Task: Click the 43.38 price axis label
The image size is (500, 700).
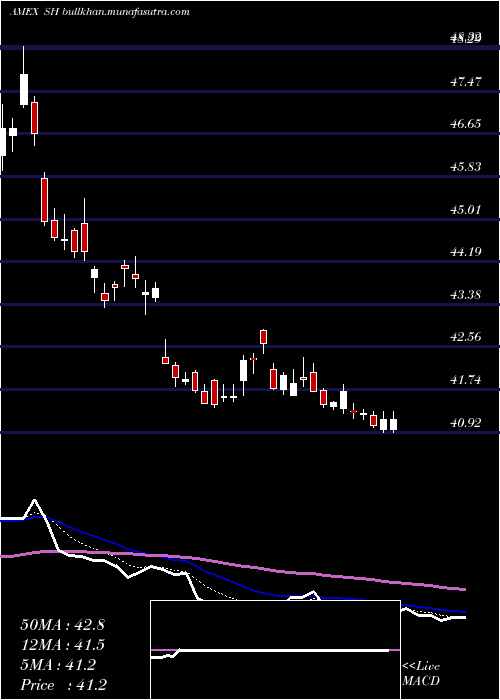Action: 466,295
